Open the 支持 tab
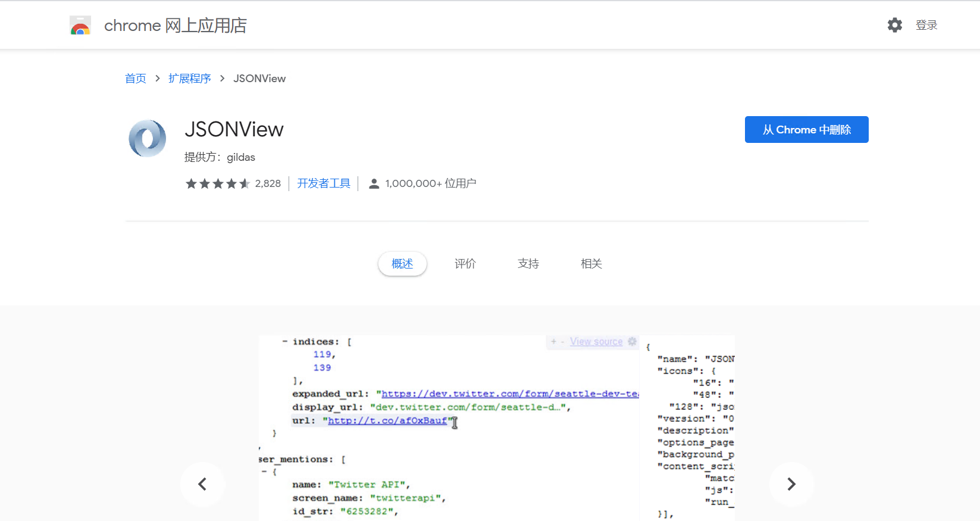 point(528,264)
